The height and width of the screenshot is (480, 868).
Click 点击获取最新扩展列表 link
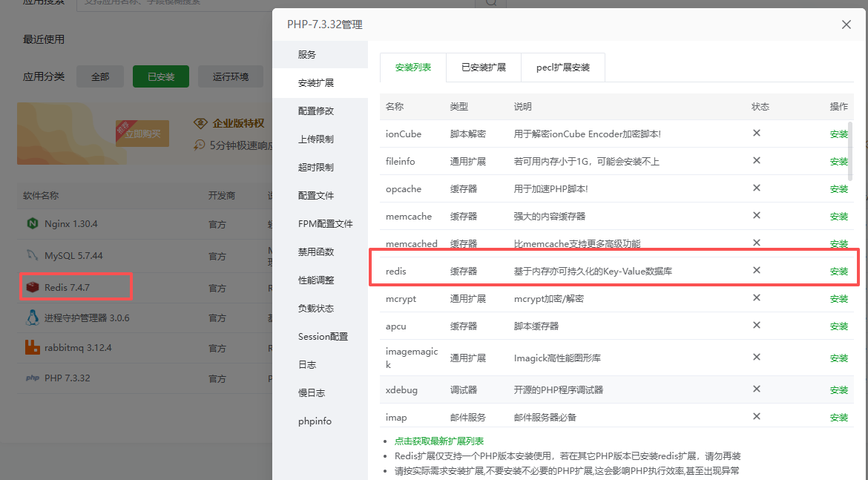tap(439, 441)
